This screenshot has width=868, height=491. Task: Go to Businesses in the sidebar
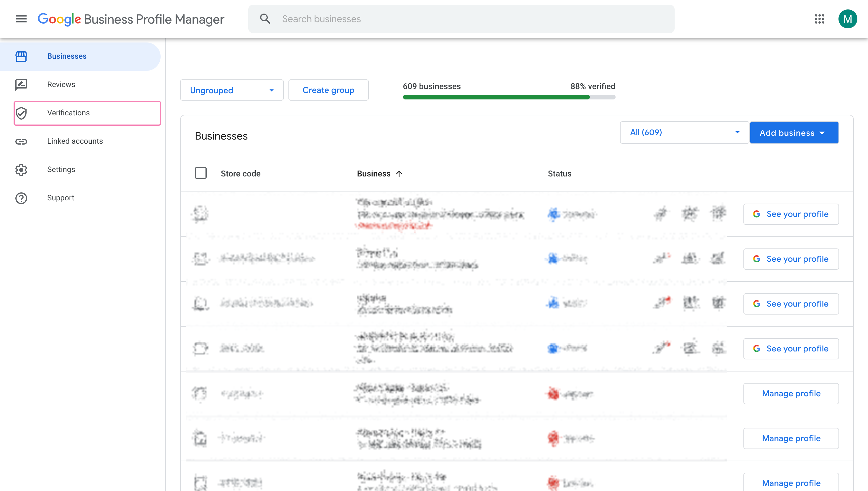80,56
